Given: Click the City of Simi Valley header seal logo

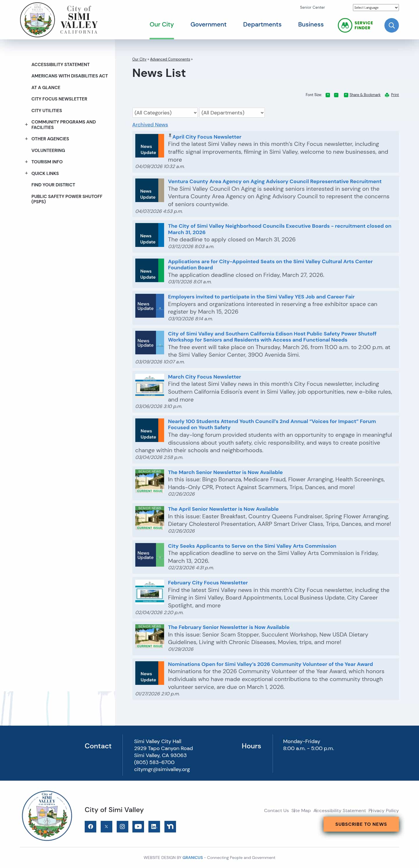Looking at the screenshot, I should tap(37, 20).
